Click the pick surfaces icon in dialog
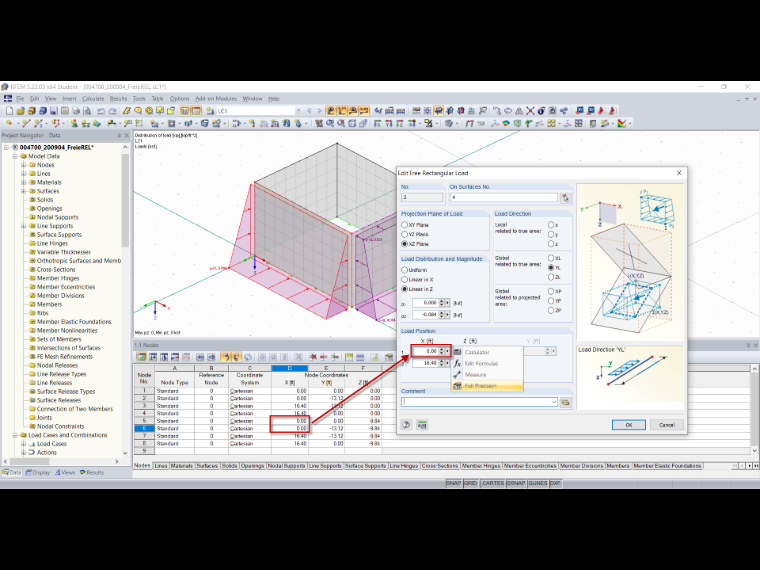This screenshot has width=760, height=570. 566,198
